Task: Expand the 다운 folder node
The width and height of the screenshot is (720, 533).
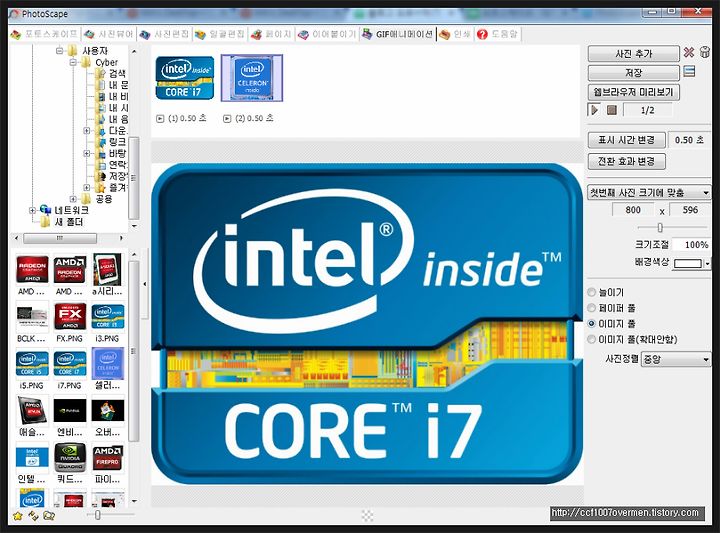Action: pyautogui.click(x=86, y=131)
